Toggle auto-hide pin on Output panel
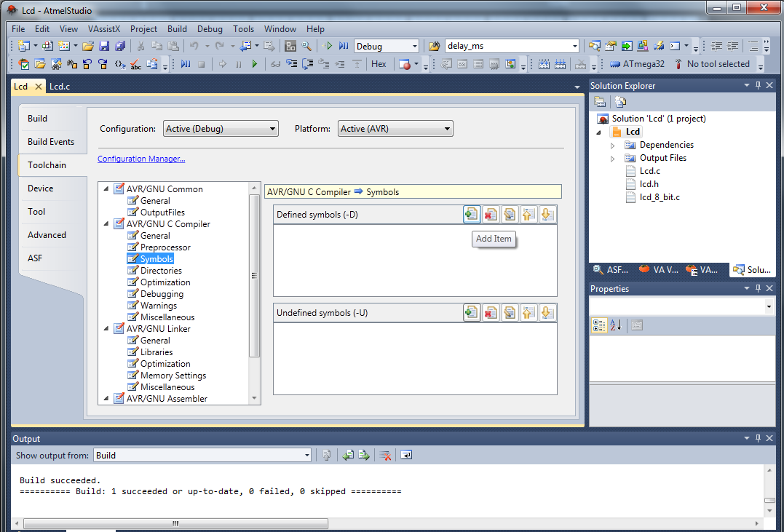Image resolution: width=784 pixels, height=532 pixels. coord(758,438)
